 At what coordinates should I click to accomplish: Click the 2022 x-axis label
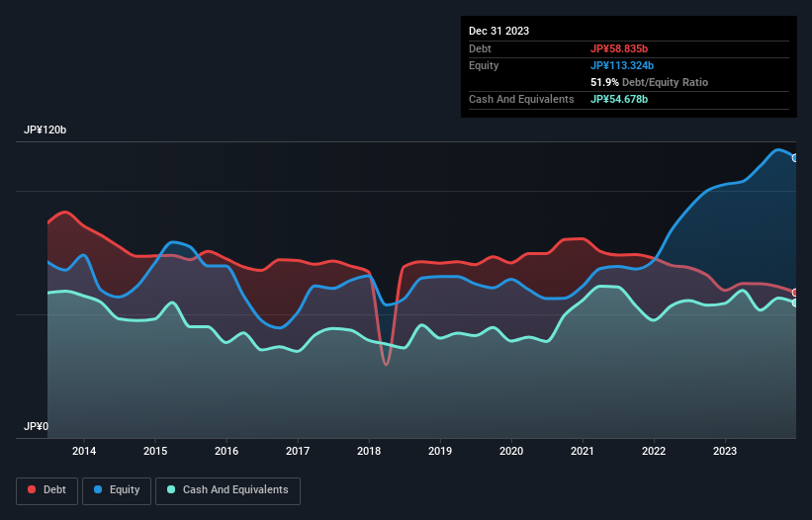point(654,451)
